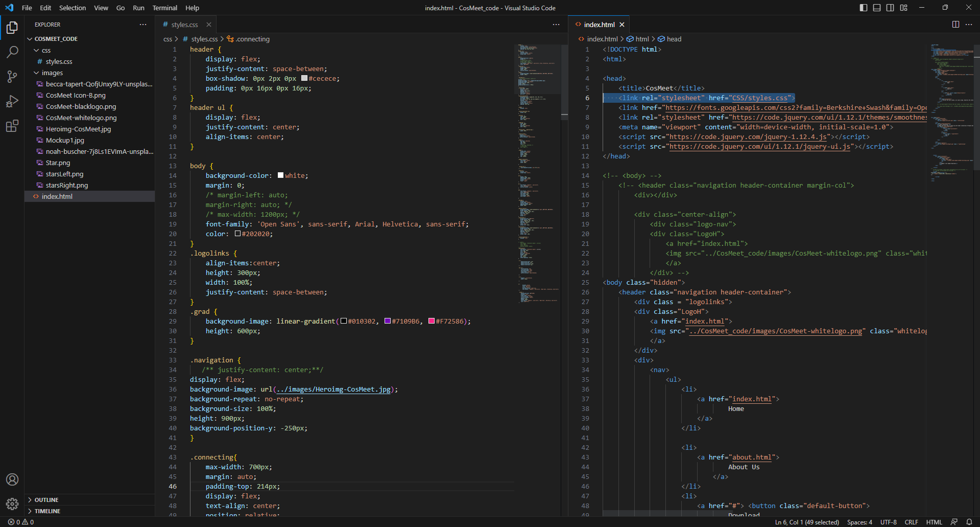Open Customize Layout button
Screen dimensions: 980x527
click(x=904, y=8)
